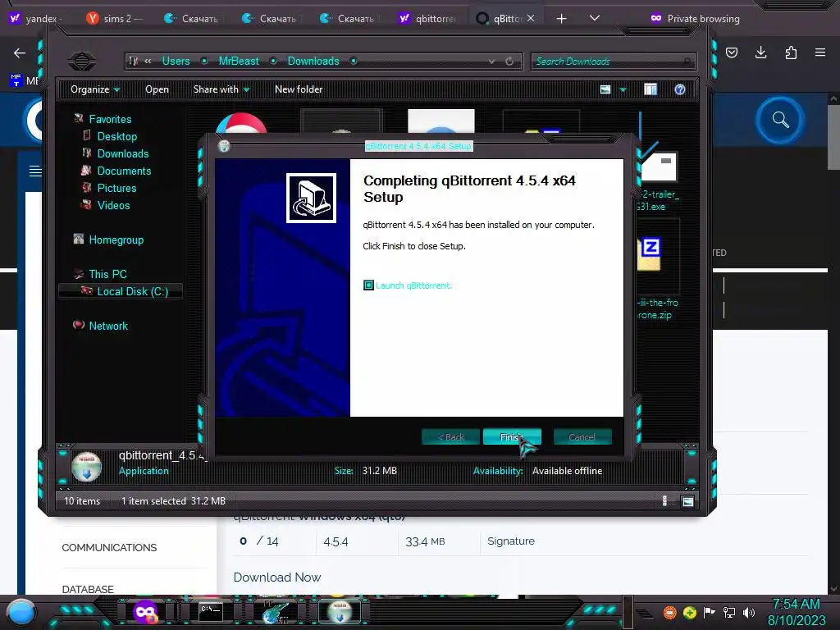Switch to the qbittorrent Yahoo search browser tab
Viewport: 840px width, 630px height.
pos(427,18)
